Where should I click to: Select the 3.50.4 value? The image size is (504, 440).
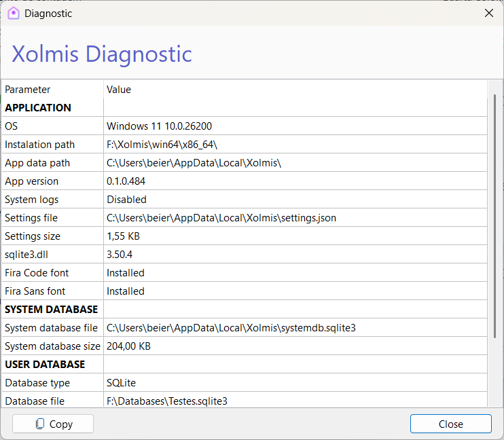[295, 254]
